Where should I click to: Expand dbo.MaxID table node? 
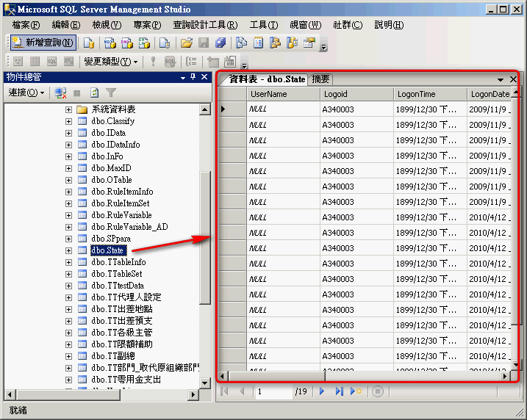click(68, 168)
